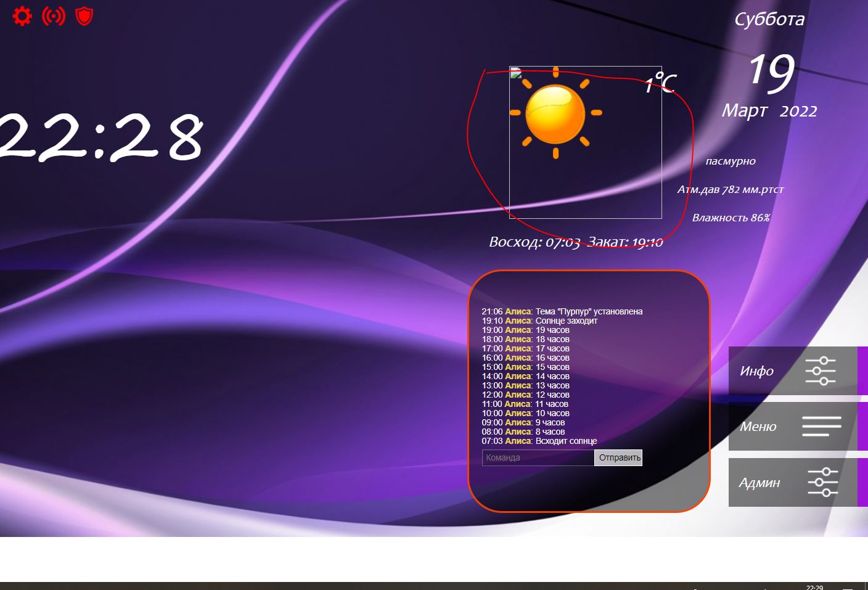Viewport: 868px width, 590px height.
Task: Select the 08:00 log line 8 часов
Action: click(523, 432)
